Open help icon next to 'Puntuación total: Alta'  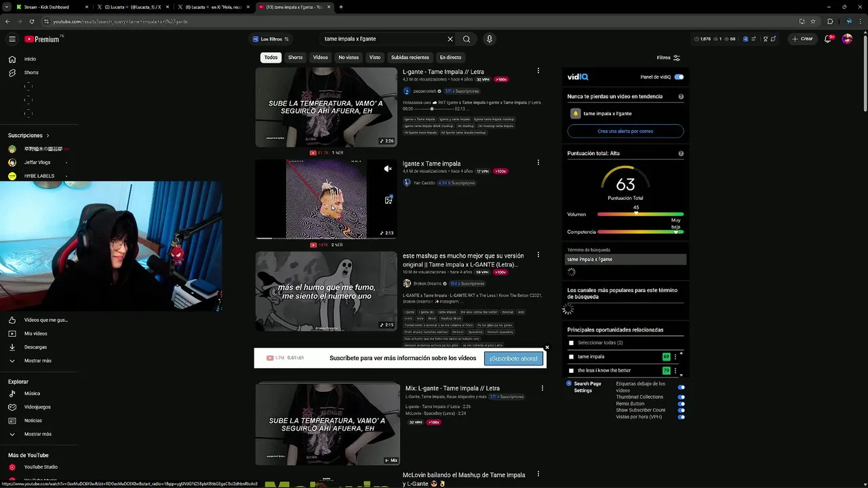pyautogui.click(x=681, y=153)
